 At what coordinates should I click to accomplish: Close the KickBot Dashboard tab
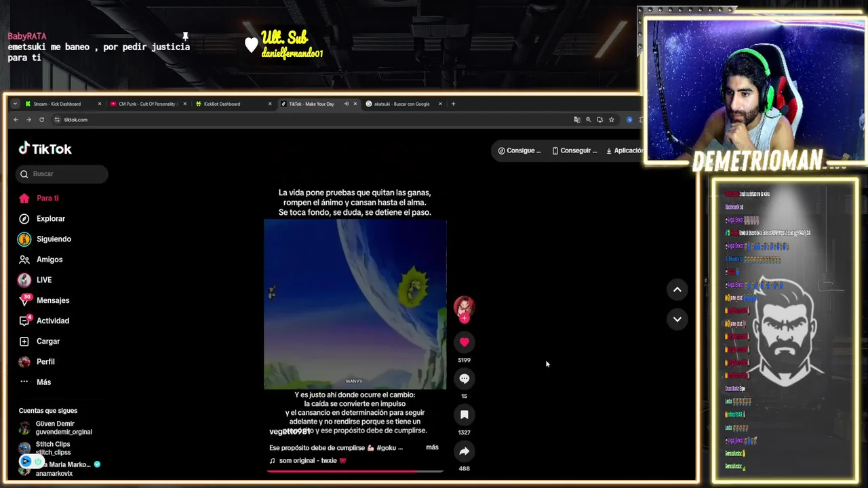[270, 104]
